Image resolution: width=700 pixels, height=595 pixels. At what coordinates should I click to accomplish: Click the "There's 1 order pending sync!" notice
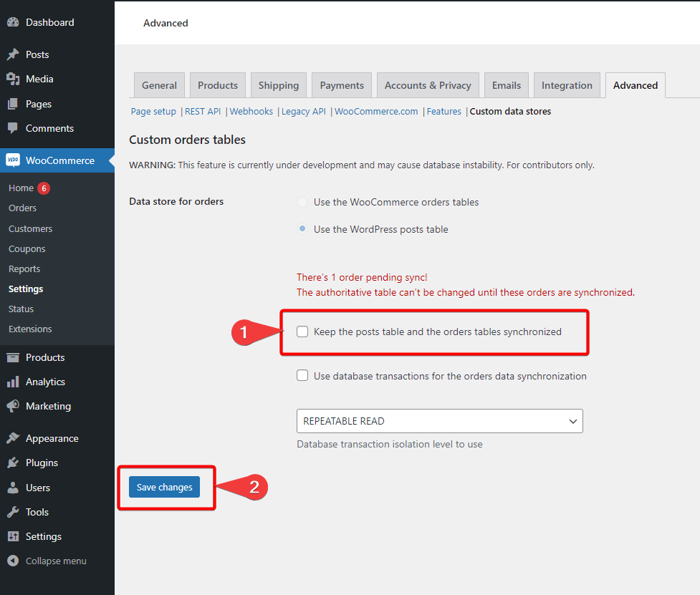pos(362,277)
